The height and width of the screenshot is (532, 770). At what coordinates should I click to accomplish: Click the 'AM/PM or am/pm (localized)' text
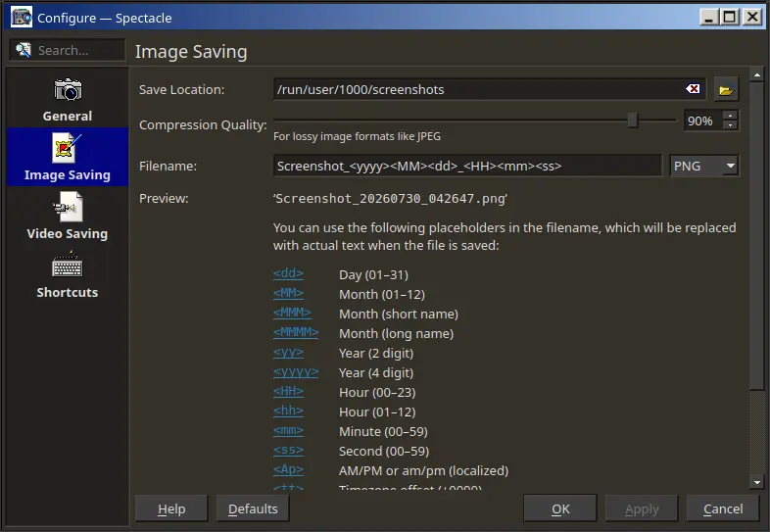pos(424,471)
